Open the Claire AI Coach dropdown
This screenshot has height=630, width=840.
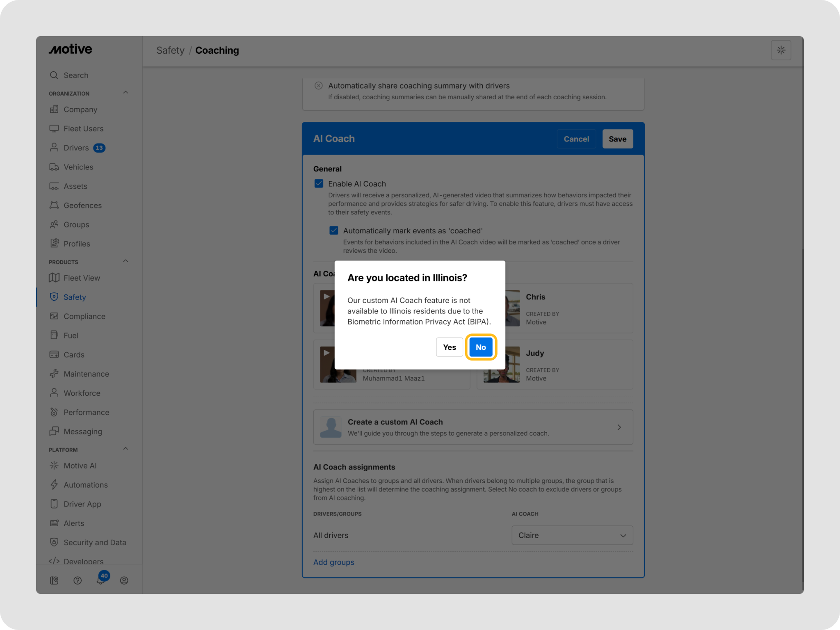[572, 535]
